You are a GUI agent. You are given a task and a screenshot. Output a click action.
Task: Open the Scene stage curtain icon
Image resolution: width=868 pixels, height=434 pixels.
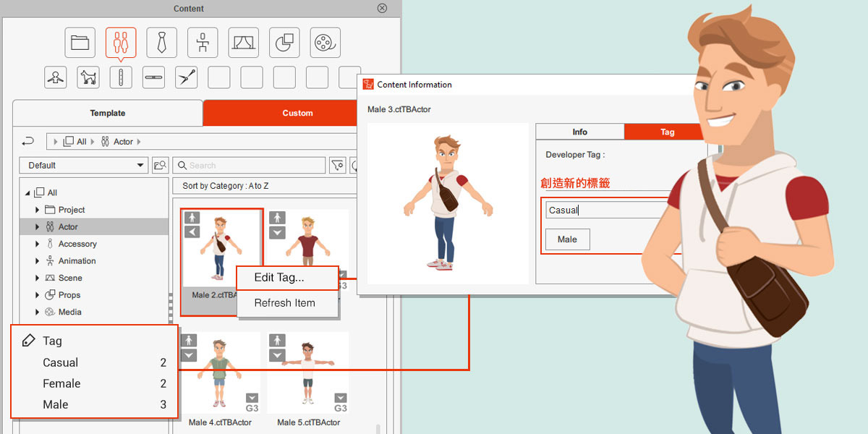(244, 43)
